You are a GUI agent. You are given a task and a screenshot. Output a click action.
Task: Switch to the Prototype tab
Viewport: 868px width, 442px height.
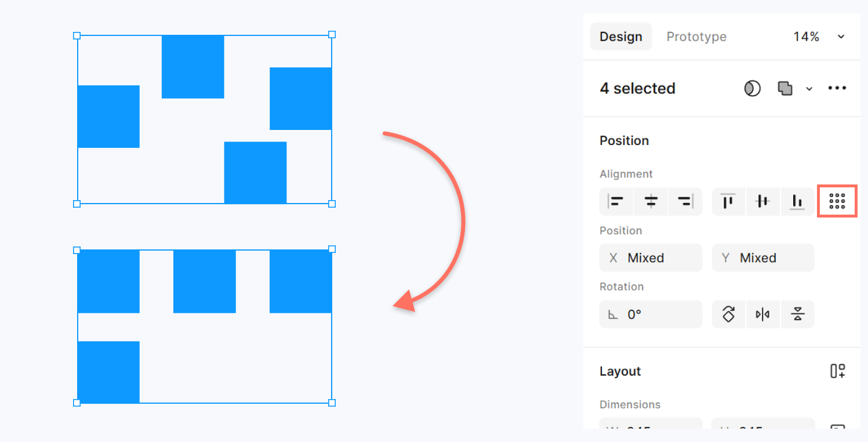(x=696, y=37)
